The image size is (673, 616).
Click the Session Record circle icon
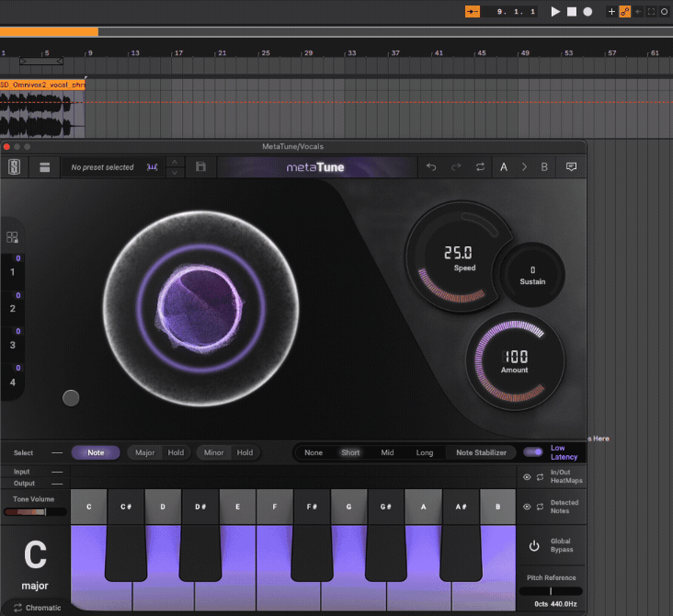point(664,12)
